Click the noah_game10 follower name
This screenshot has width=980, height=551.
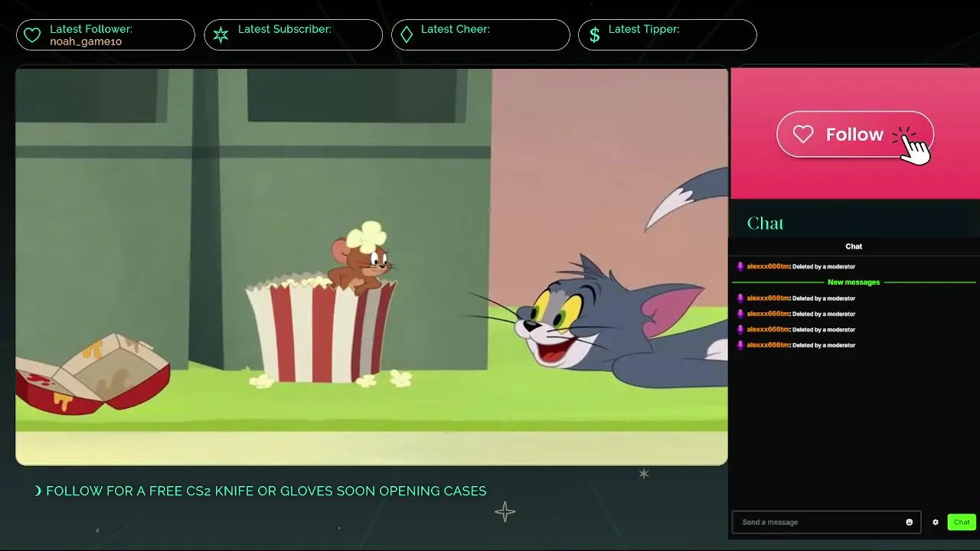(x=86, y=41)
